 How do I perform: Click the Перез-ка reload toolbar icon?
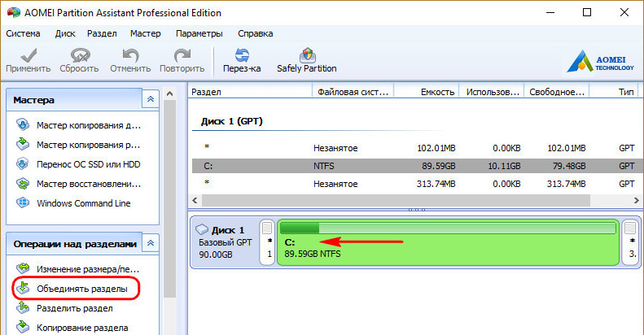coord(242,55)
